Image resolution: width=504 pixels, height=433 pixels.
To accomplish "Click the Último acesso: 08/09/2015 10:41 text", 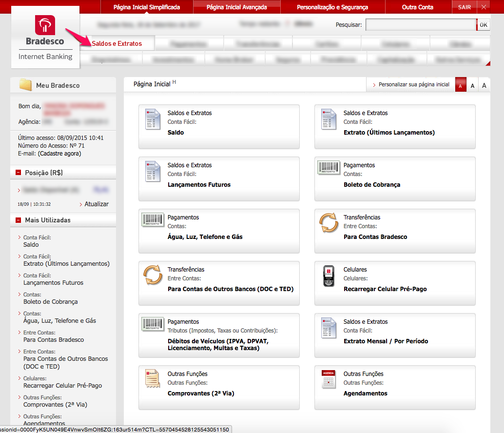I will click(x=61, y=138).
